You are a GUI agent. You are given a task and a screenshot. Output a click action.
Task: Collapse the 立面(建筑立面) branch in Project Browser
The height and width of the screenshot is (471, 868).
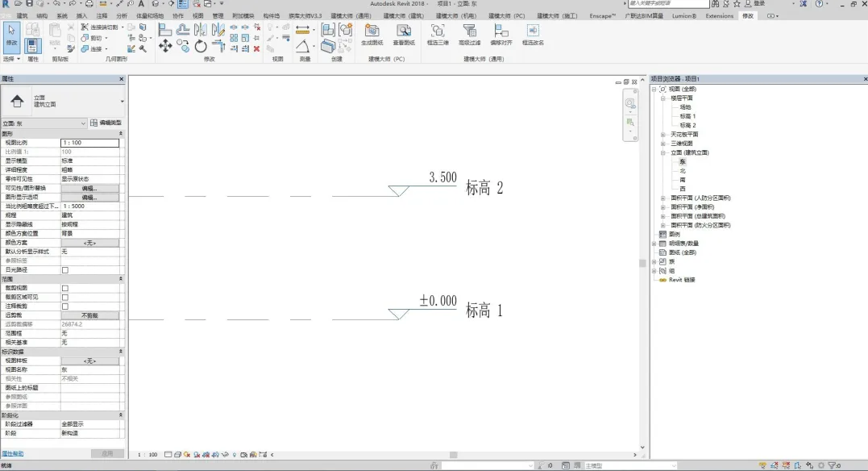coord(662,153)
